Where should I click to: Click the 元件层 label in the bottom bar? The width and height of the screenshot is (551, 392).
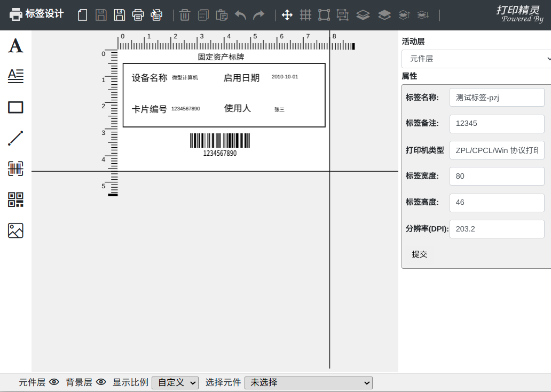tap(32, 382)
